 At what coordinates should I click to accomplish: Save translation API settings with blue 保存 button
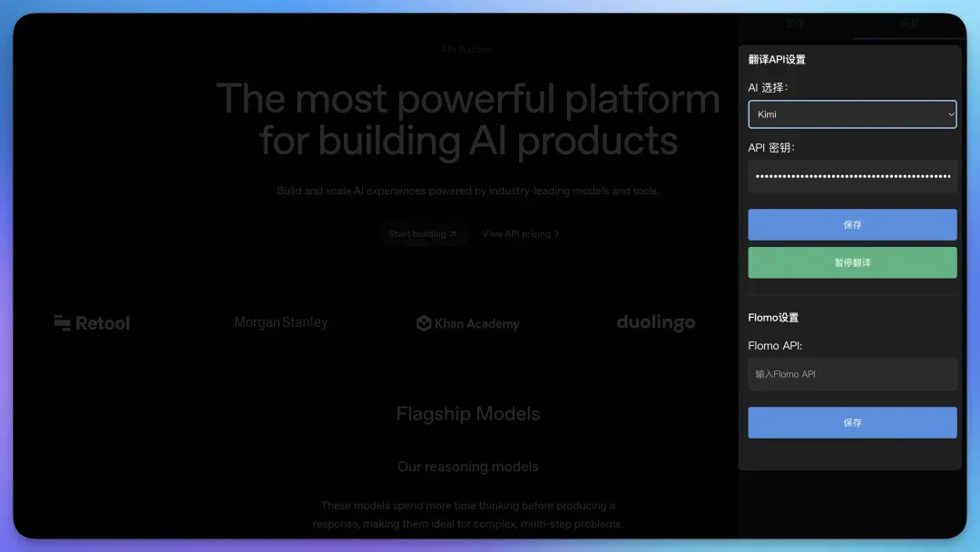[x=852, y=224]
